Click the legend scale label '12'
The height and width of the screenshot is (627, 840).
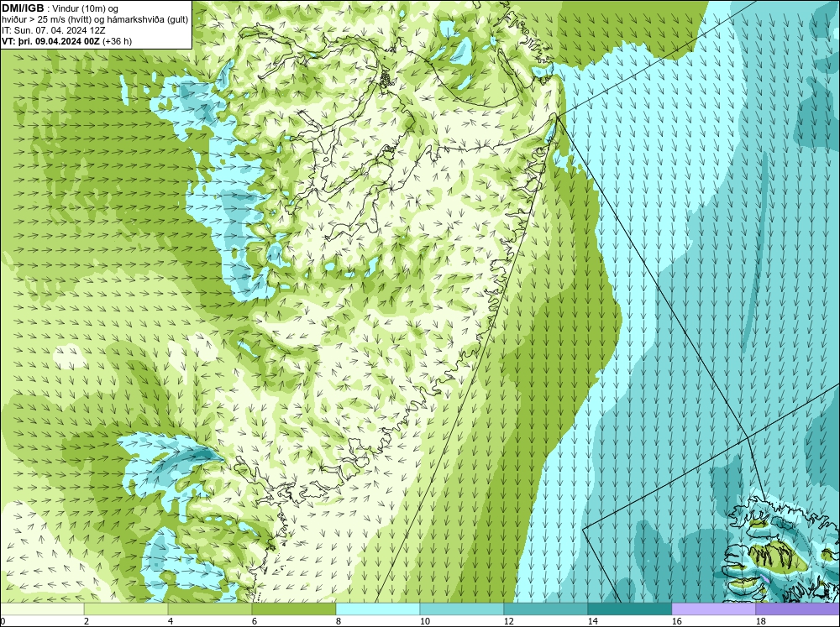point(509,621)
